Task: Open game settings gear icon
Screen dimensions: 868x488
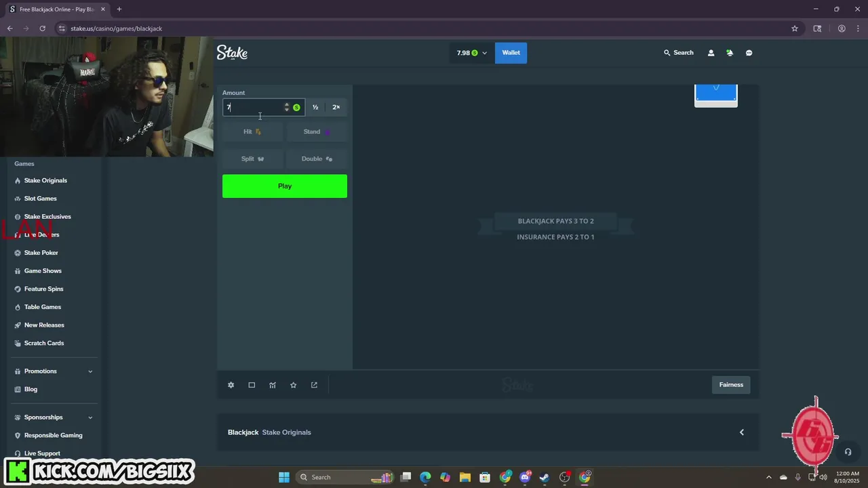Action: (231, 385)
